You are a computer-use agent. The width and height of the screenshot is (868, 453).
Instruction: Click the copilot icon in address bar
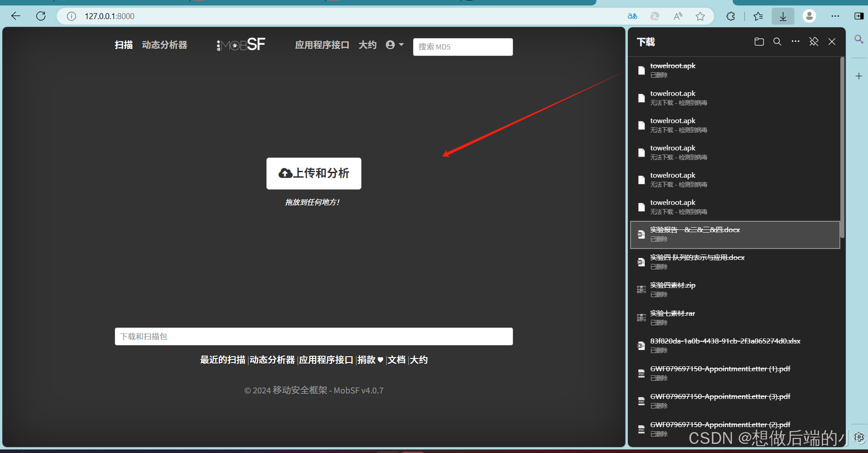tap(655, 16)
